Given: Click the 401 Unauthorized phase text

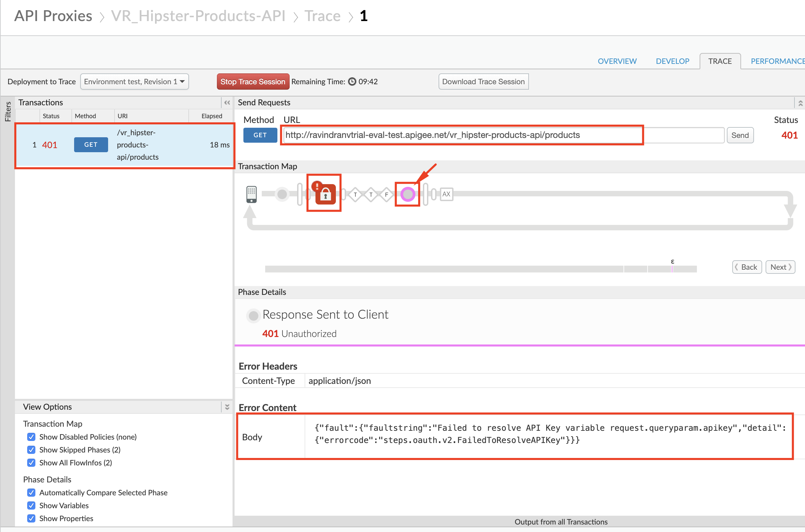Looking at the screenshot, I should pyautogui.click(x=299, y=334).
